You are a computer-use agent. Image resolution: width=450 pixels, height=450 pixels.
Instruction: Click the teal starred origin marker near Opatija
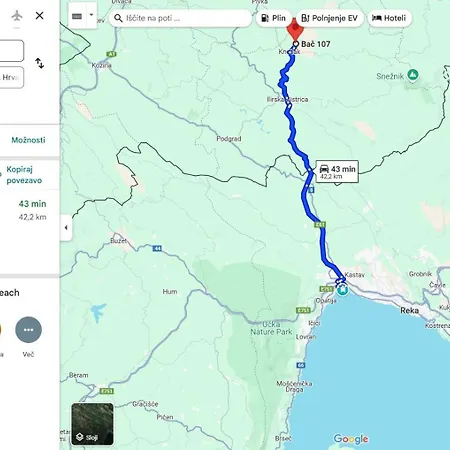pos(342,290)
